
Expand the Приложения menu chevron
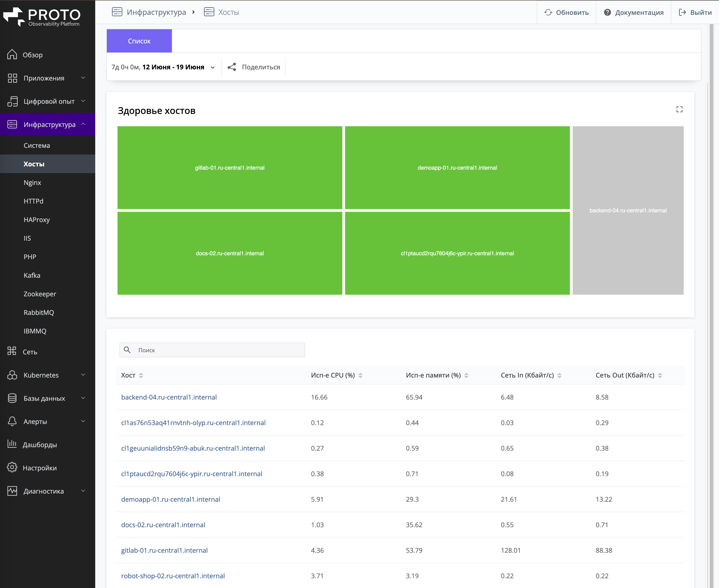tap(83, 78)
